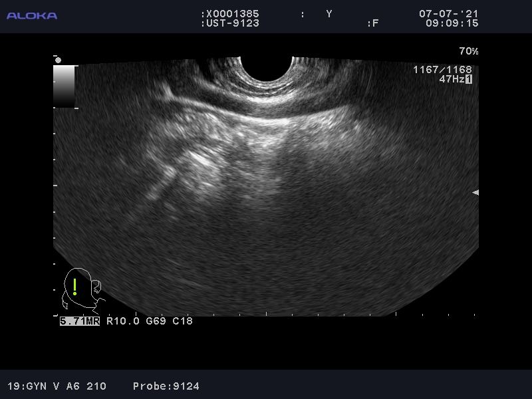Click the ALOKA logo
Viewport: 532px width, 399px height.
pyautogui.click(x=32, y=15)
